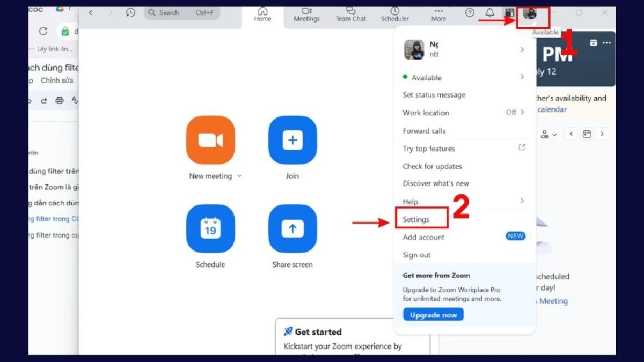Click the blue Share screen button
Image resolution: width=644 pixels, height=362 pixels.
tap(292, 228)
